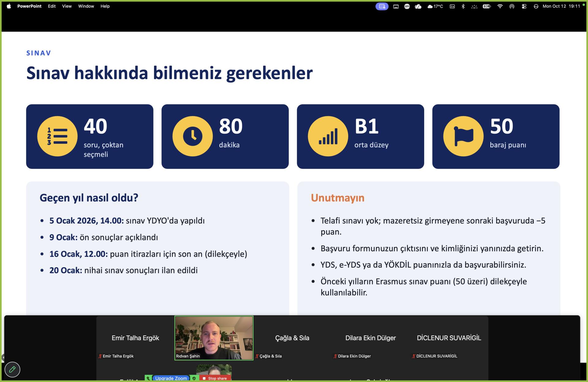Select Rıdvan Şahin's video thumbnail
The image size is (588, 382).
coord(214,338)
